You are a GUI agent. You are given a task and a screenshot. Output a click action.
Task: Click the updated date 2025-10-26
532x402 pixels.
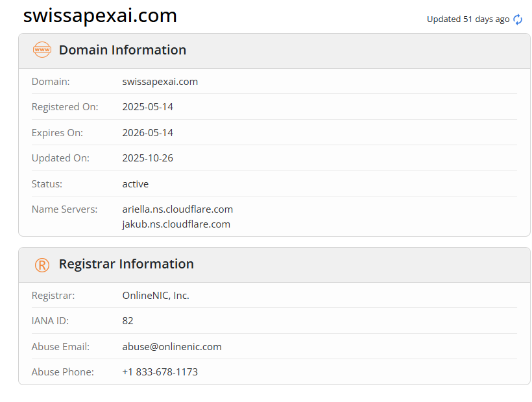tap(148, 158)
